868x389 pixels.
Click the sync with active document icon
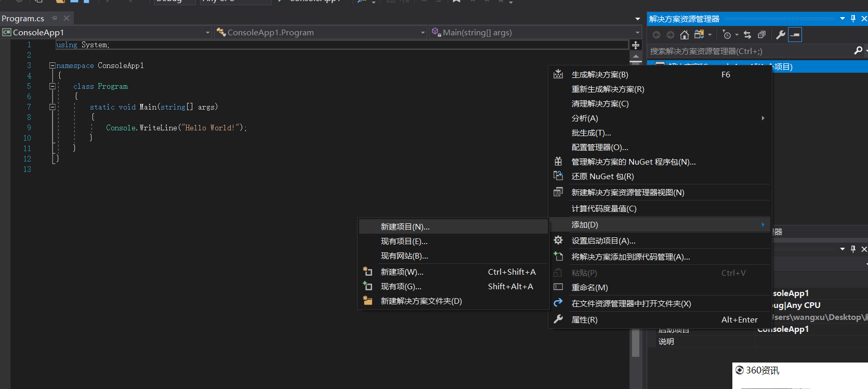[x=747, y=35]
